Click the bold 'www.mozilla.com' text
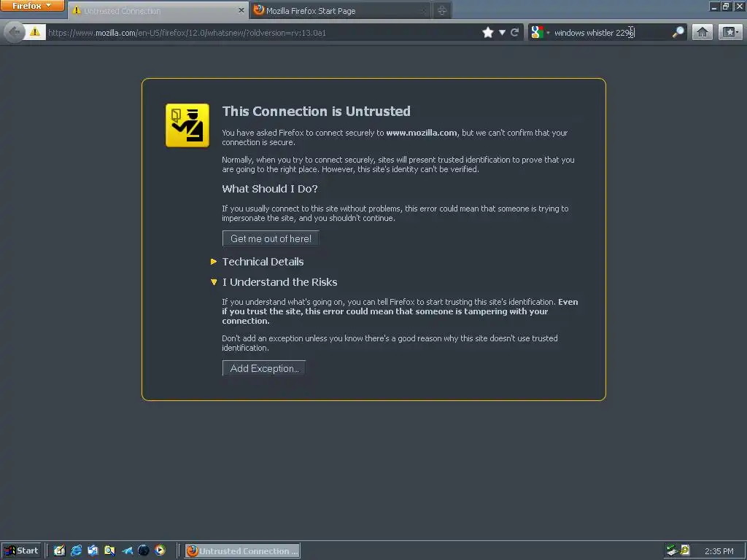The height and width of the screenshot is (560, 747). point(422,133)
